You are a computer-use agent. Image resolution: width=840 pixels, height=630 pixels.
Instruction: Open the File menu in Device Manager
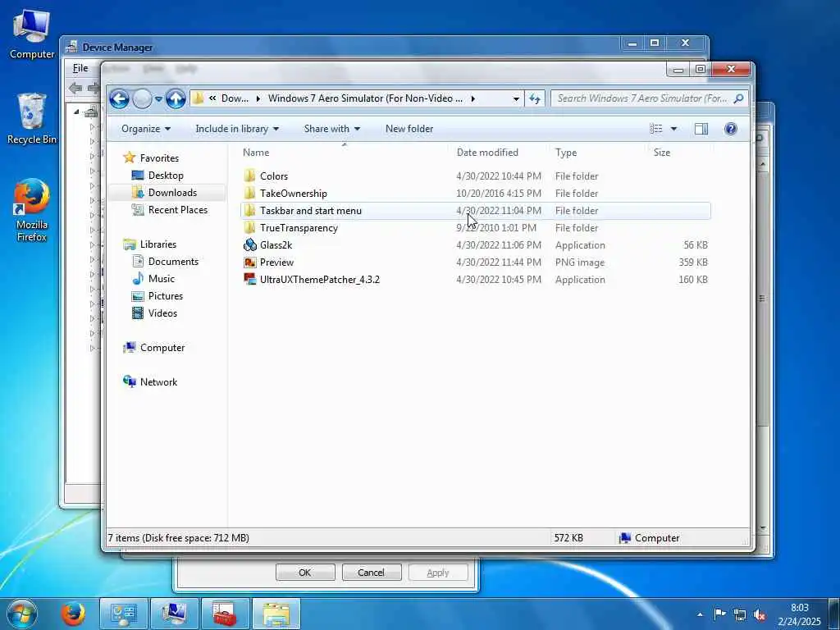point(80,68)
